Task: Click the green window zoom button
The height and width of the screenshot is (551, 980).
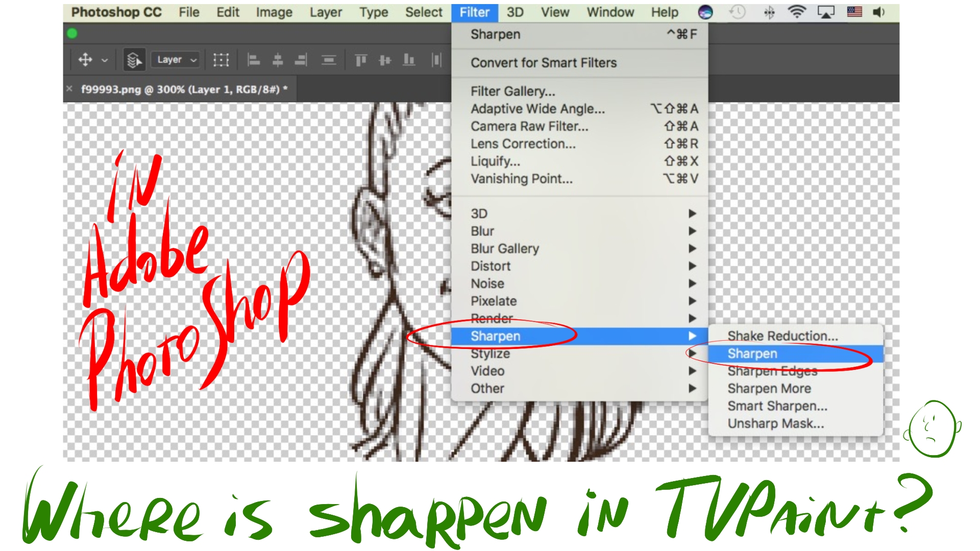Action: [72, 33]
